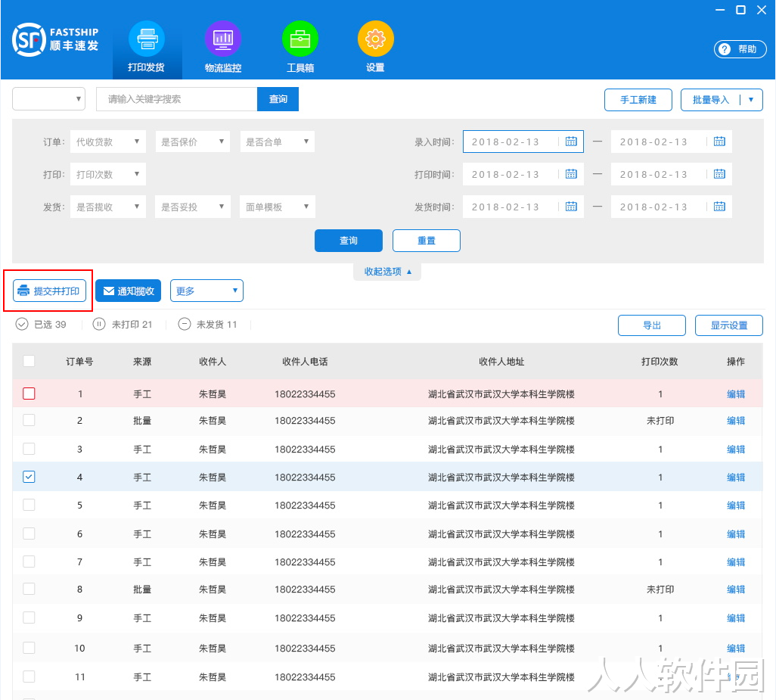Open the 打印次数 filter dropdown
Screen dimensions: 776x700
click(108, 174)
